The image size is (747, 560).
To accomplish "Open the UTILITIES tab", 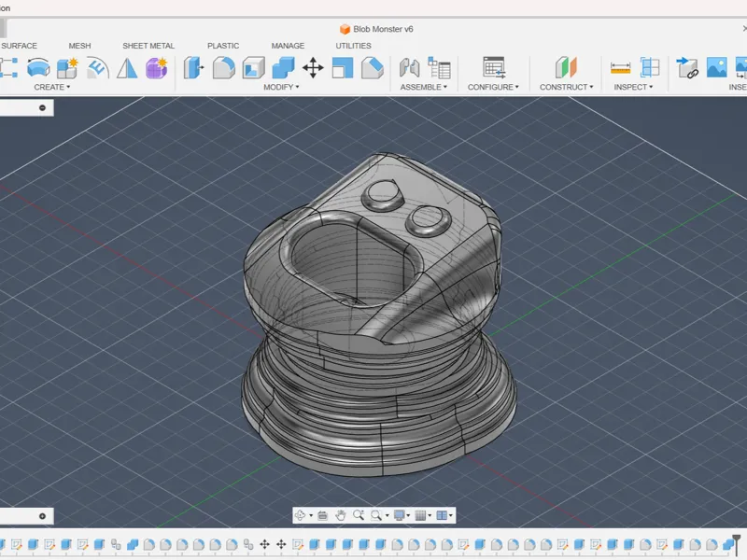I will [x=353, y=46].
